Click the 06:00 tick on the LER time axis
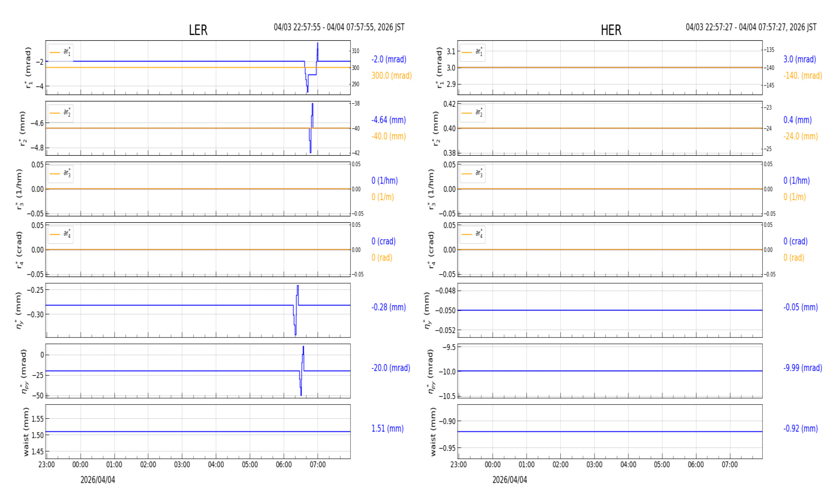 click(284, 465)
